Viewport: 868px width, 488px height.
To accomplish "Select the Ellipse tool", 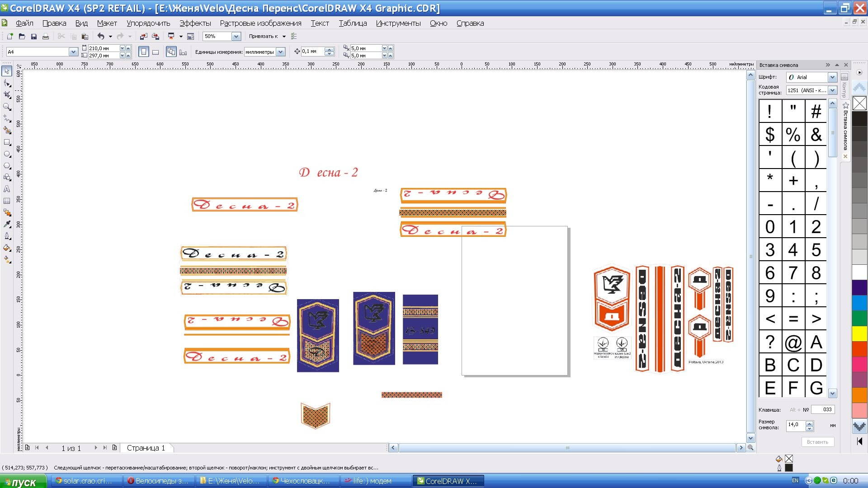I will pyautogui.click(x=7, y=154).
